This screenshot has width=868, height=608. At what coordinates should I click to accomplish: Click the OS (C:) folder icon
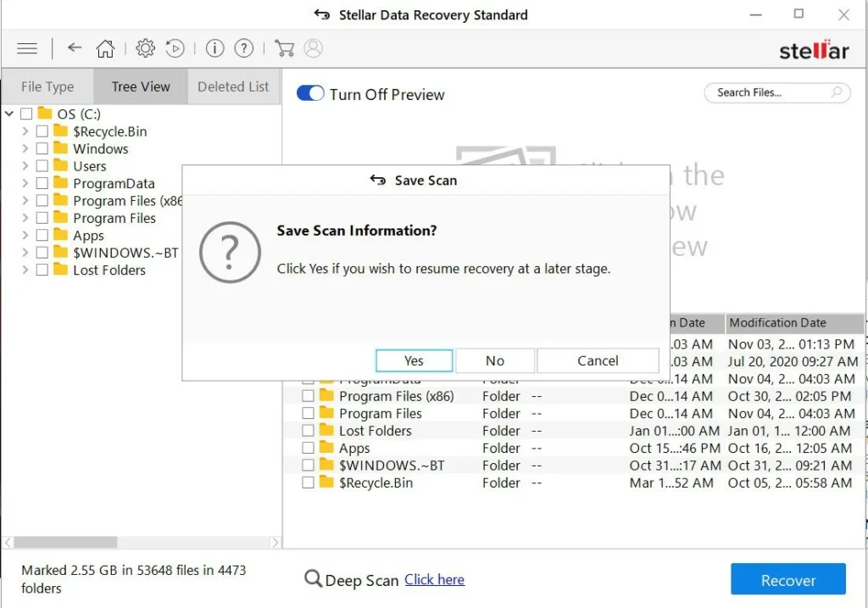(45, 114)
